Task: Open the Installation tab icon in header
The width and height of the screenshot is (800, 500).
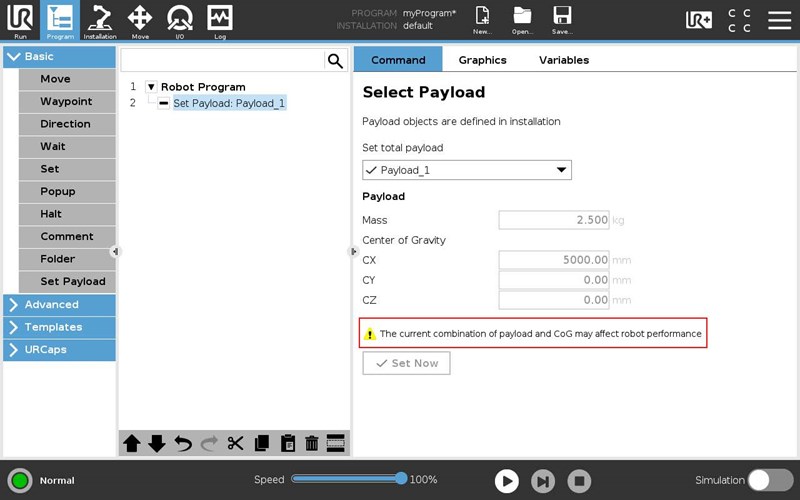Action: click(100, 20)
